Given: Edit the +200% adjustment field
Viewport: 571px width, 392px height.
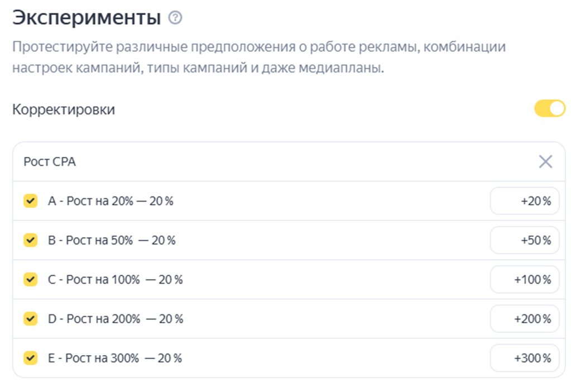Looking at the screenshot, I should (524, 319).
